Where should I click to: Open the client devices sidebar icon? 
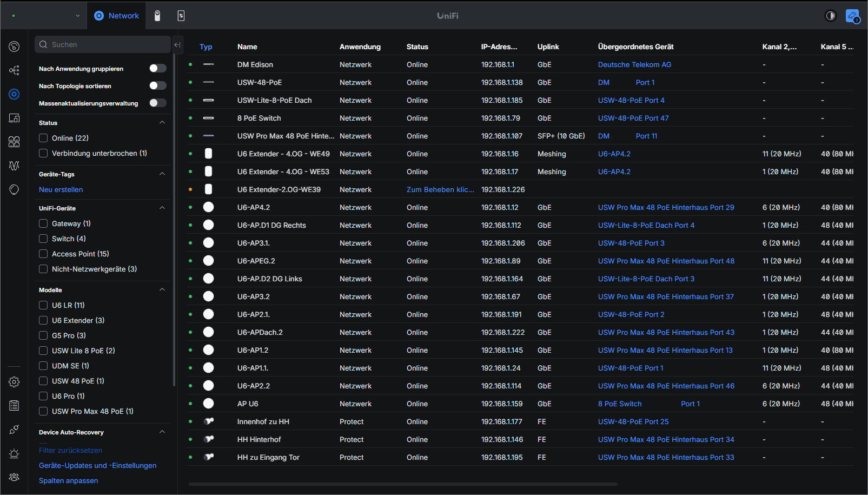tap(14, 118)
